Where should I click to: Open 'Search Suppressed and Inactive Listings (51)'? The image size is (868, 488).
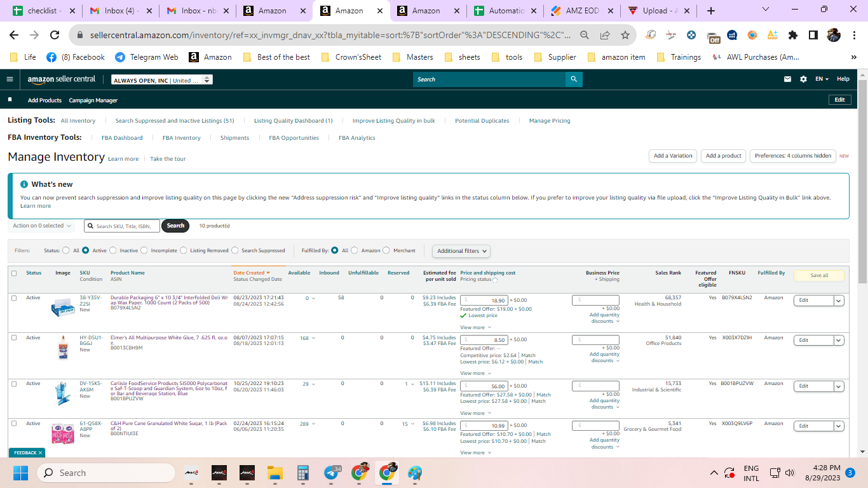point(175,121)
